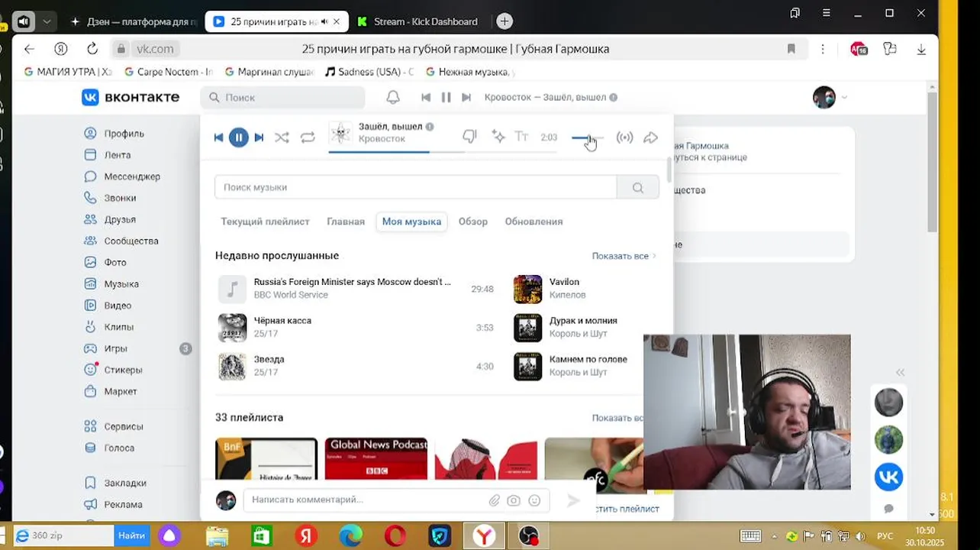
Task: Open Друзья in the sidebar
Action: tap(111, 219)
